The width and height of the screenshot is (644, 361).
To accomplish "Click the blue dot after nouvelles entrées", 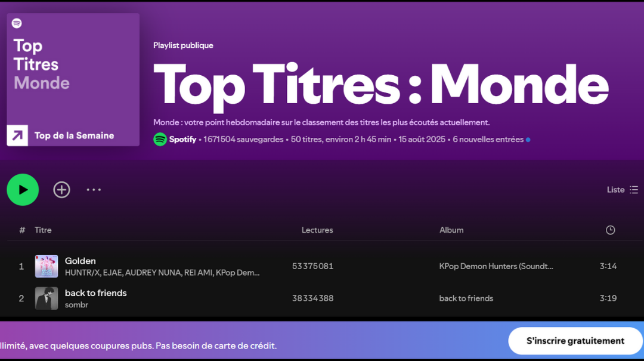I will 528,140.
